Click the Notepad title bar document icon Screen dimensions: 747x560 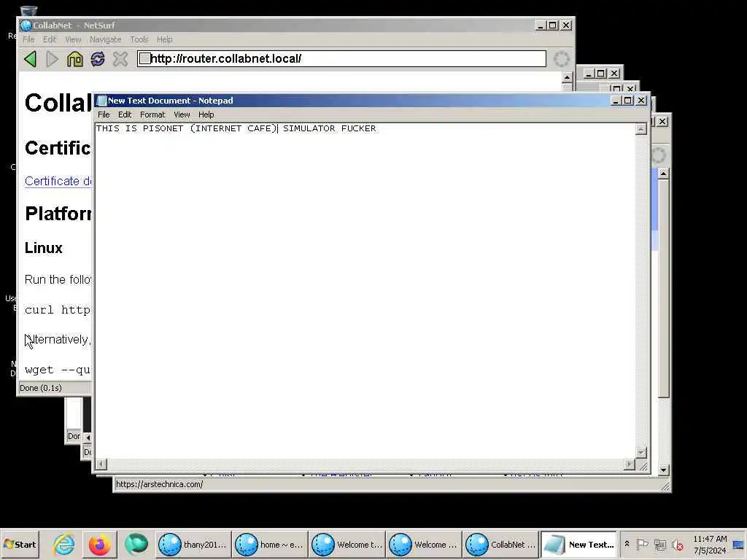(x=101, y=101)
